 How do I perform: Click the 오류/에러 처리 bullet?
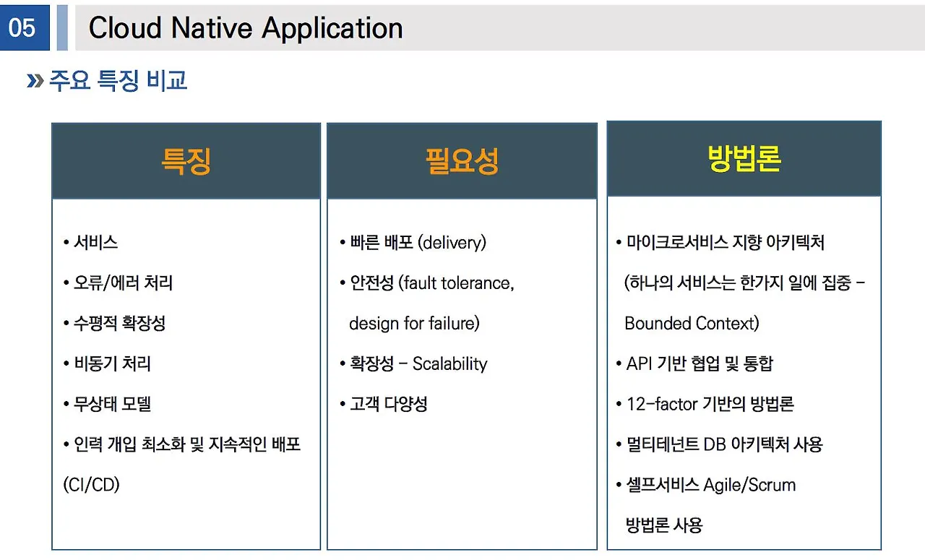[118, 283]
